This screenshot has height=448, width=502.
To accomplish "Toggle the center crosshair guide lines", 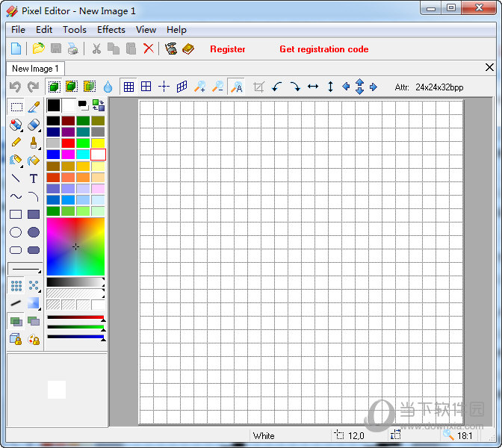I will click(164, 87).
